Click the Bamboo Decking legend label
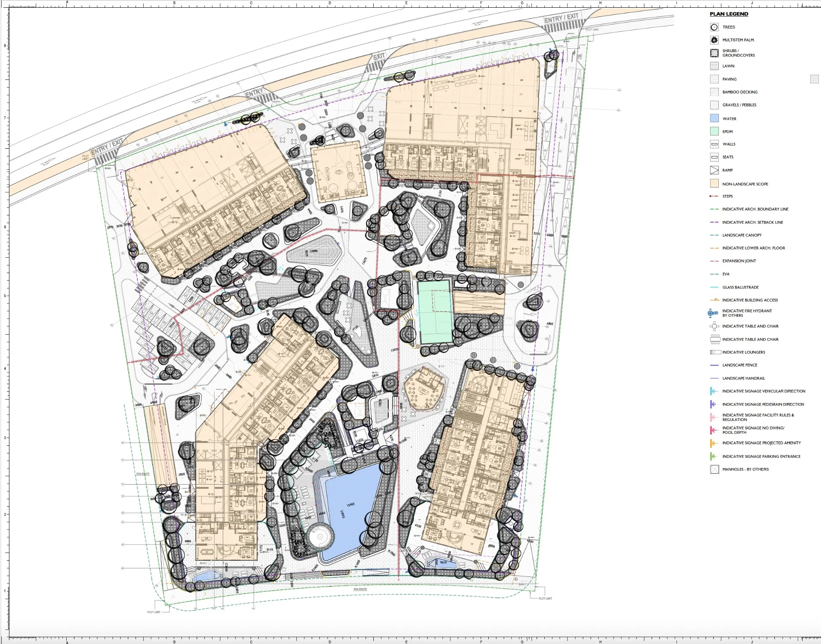 pyautogui.click(x=740, y=92)
